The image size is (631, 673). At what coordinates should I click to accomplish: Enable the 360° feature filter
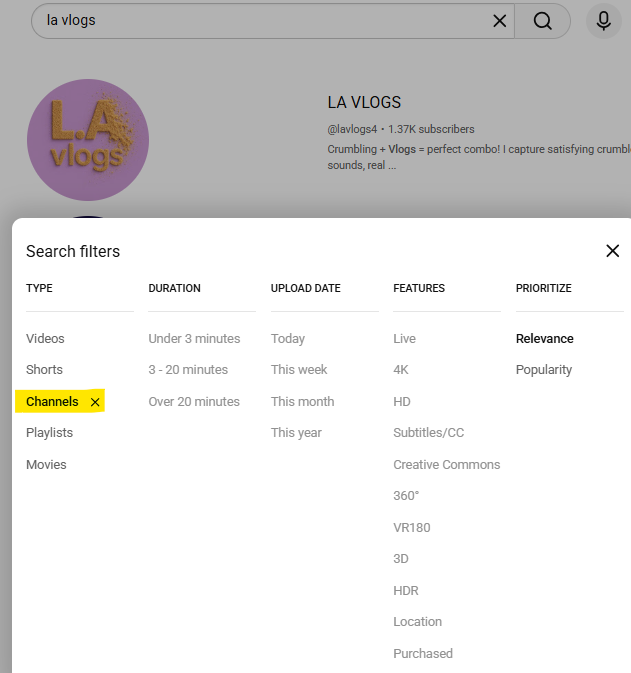pyautogui.click(x=406, y=496)
